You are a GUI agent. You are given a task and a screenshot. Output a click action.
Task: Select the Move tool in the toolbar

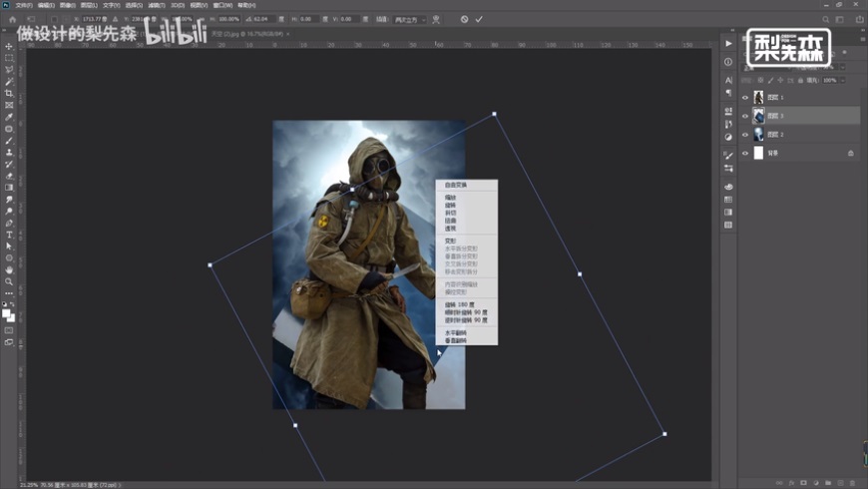click(9, 46)
